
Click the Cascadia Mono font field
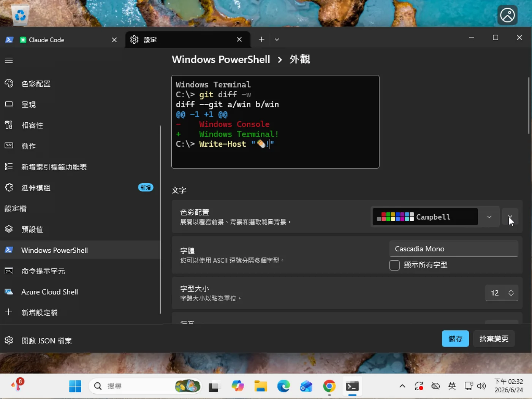coord(454,249)
